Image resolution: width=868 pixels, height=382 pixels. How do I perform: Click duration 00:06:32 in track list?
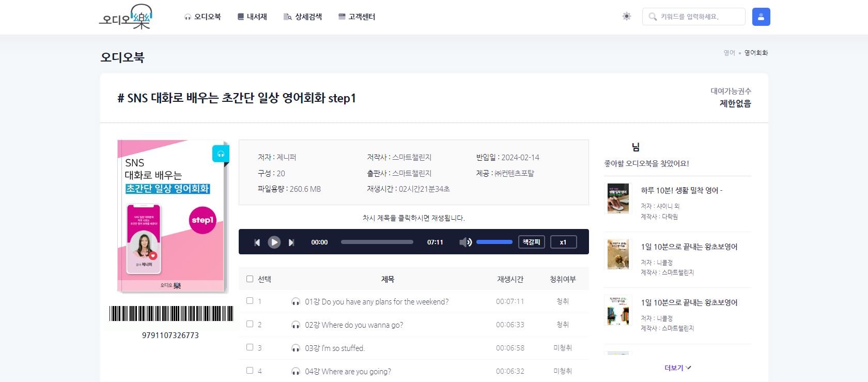[x=510, y=371]
